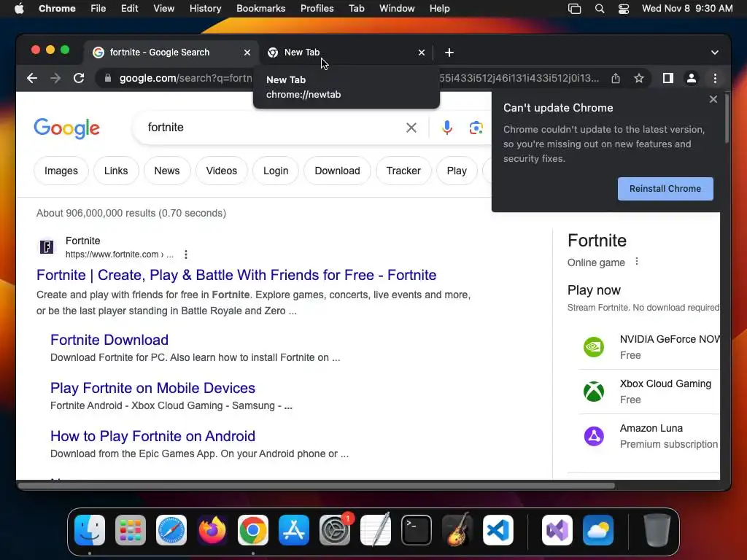Open the File menu
Screen dimensions: 747x560
click(x=98, y=9)
